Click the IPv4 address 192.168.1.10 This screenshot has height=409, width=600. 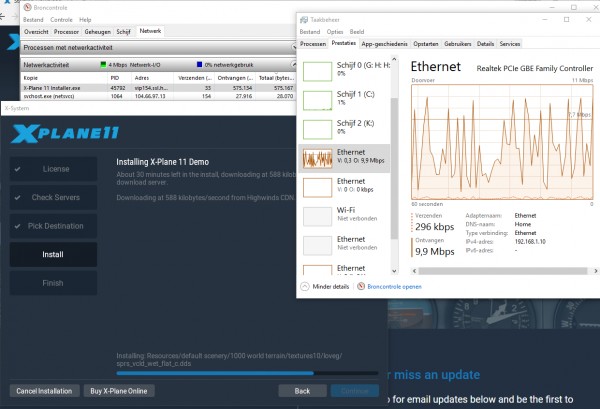point(530,242)
